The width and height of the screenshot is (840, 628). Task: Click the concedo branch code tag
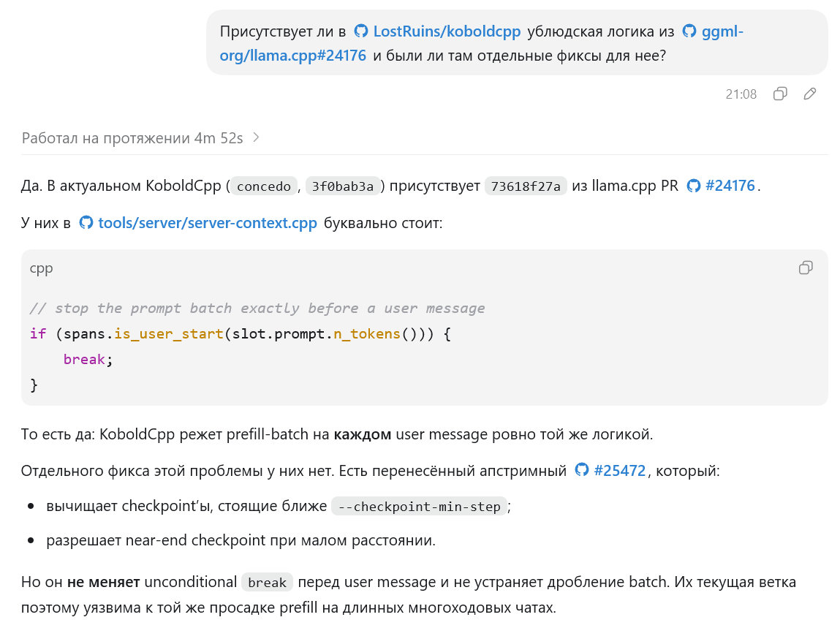(264, 186)
